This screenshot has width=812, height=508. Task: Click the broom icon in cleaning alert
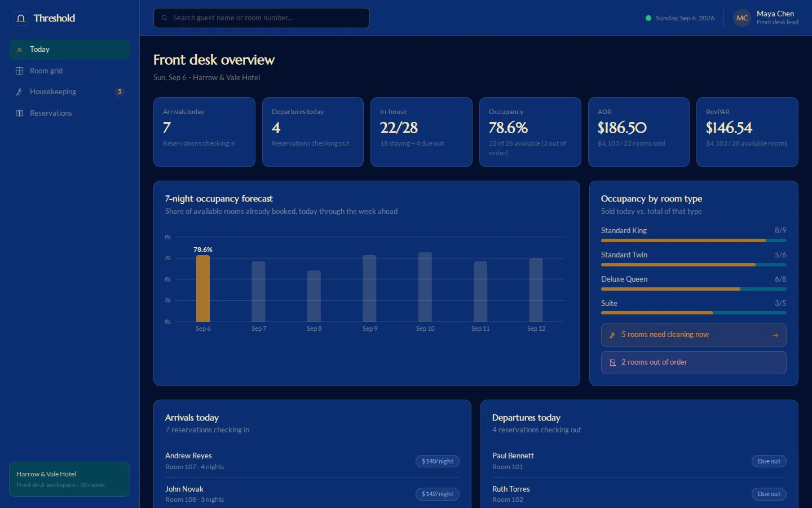[612, 335]
